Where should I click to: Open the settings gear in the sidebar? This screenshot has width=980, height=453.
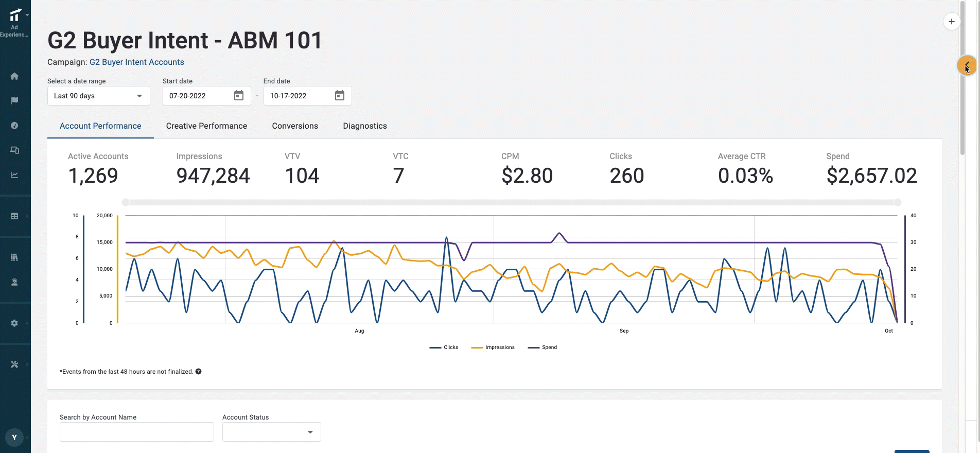click(14, 323)
